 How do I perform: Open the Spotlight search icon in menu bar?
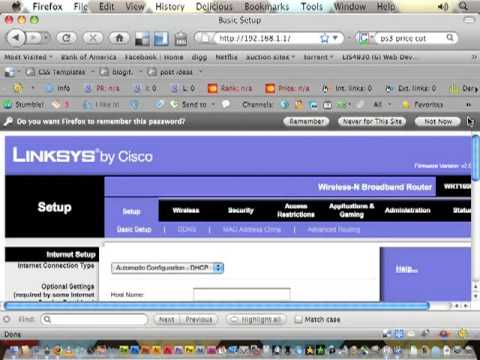tap(463, 6)
